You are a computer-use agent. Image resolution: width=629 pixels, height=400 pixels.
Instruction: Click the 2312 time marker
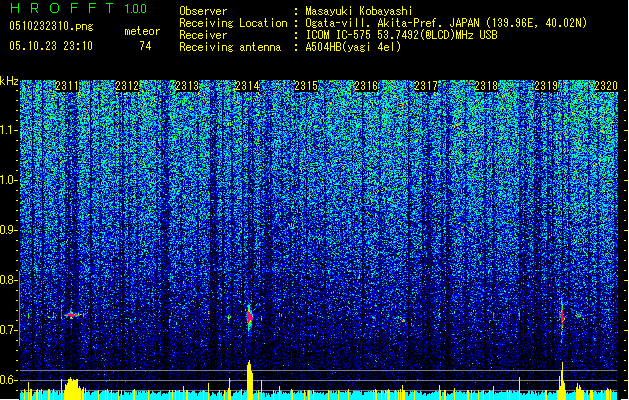(127, 86)
